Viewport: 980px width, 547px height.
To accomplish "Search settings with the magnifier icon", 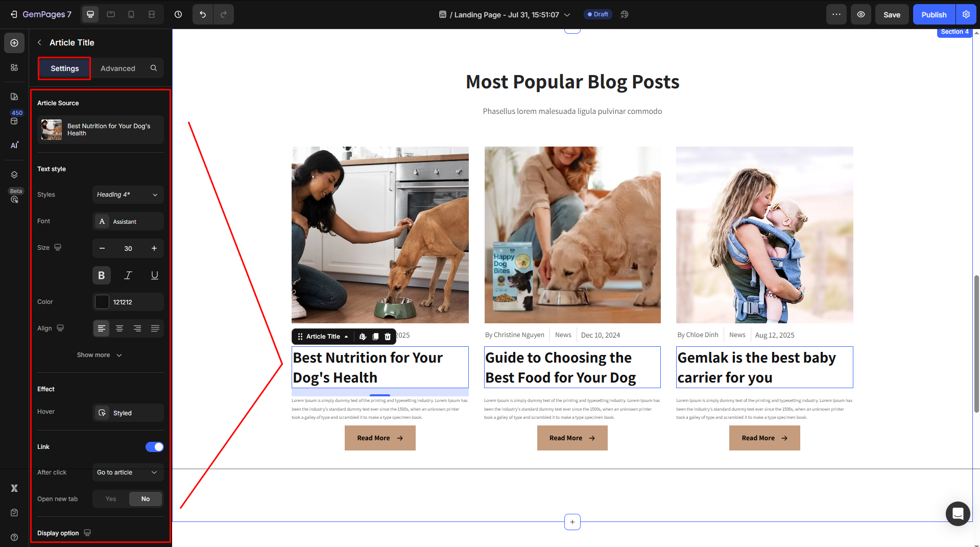I will tap(154, 68).
